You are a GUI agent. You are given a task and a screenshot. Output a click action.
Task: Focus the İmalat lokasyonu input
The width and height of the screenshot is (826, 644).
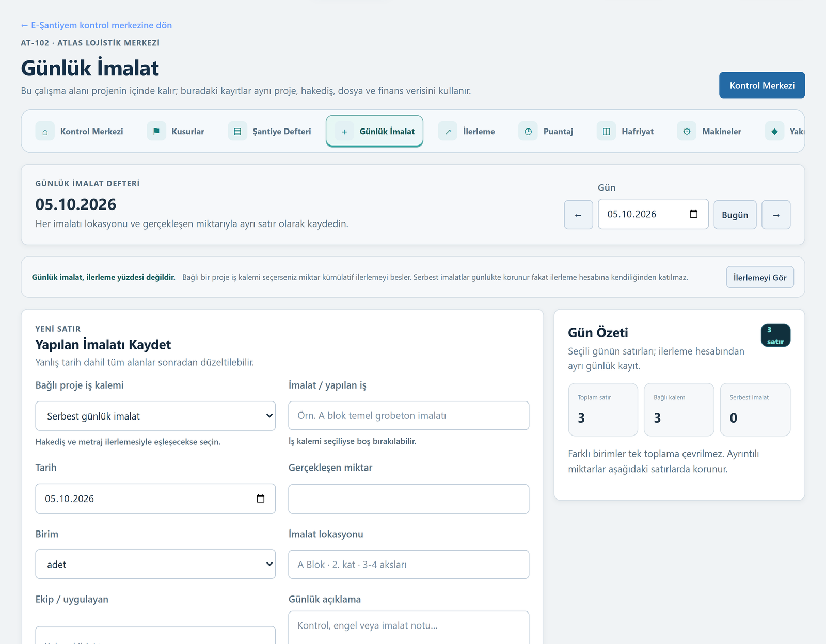click(x=409, y=564)
